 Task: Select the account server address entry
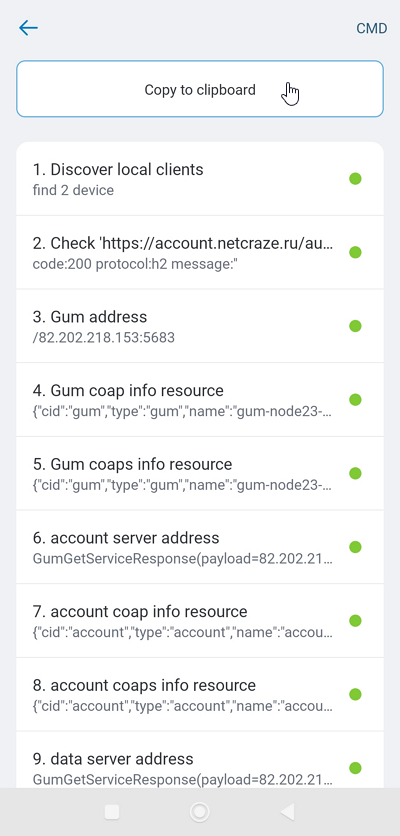click(200, 547)
